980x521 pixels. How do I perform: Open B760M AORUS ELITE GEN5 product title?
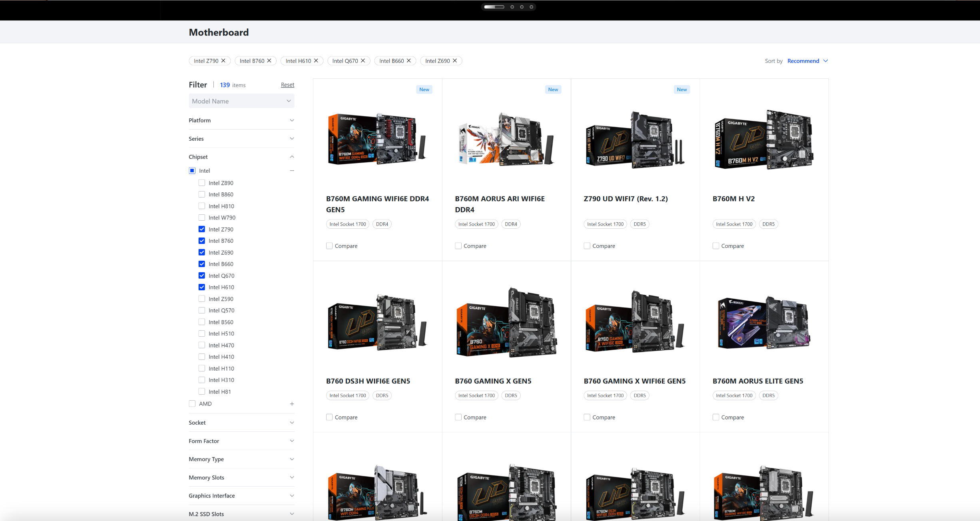(x=758, y=381)
